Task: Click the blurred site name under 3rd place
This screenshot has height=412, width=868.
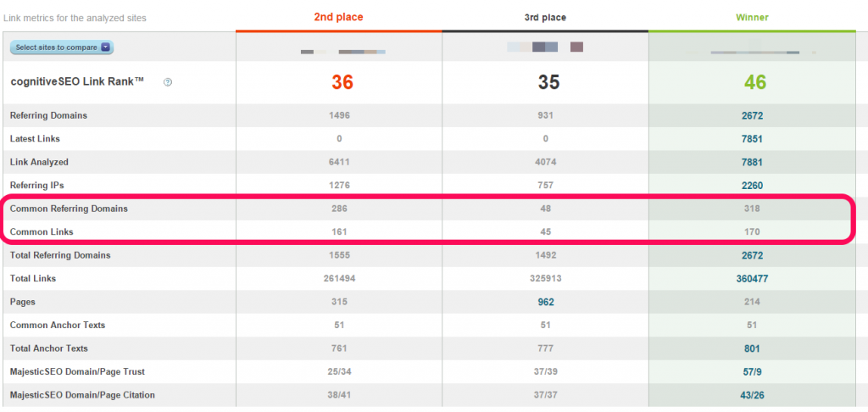Action: coord(545,47)
